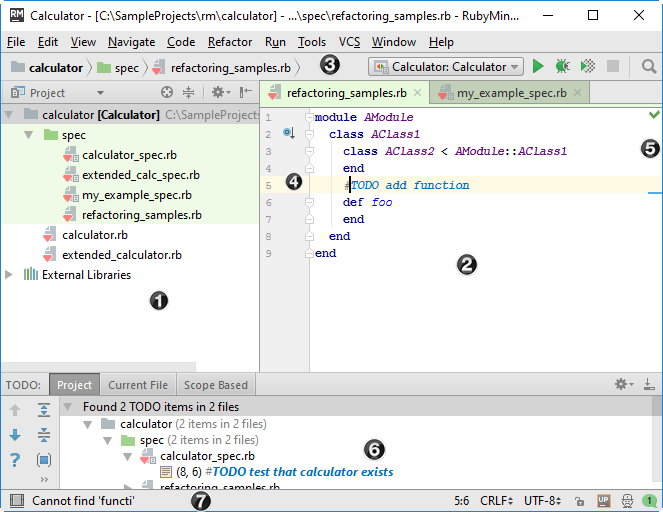Toggle the read-only lock icon in status bar
Screen dimensions: 663x512
[x=581, y=500]
